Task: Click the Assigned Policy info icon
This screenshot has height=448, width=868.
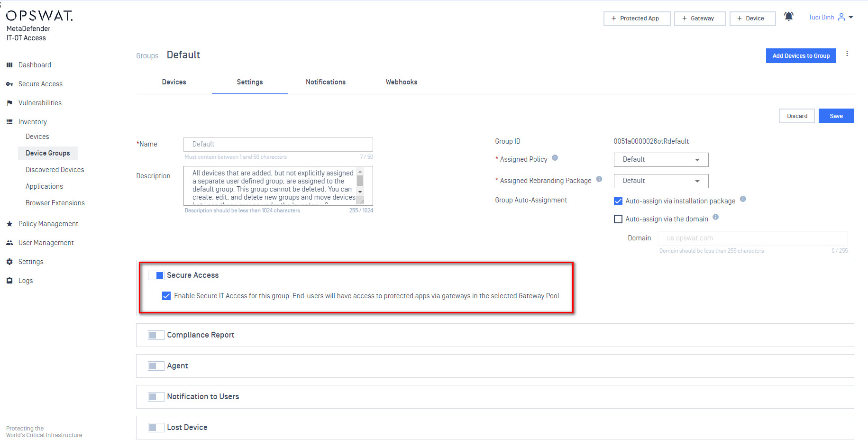Action: [555, 158]
